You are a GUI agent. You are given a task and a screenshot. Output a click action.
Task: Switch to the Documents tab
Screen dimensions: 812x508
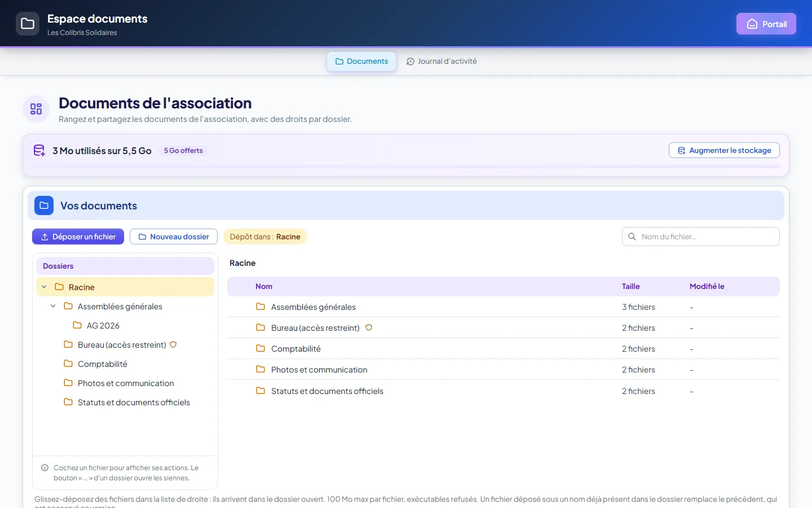click(361, 62)
